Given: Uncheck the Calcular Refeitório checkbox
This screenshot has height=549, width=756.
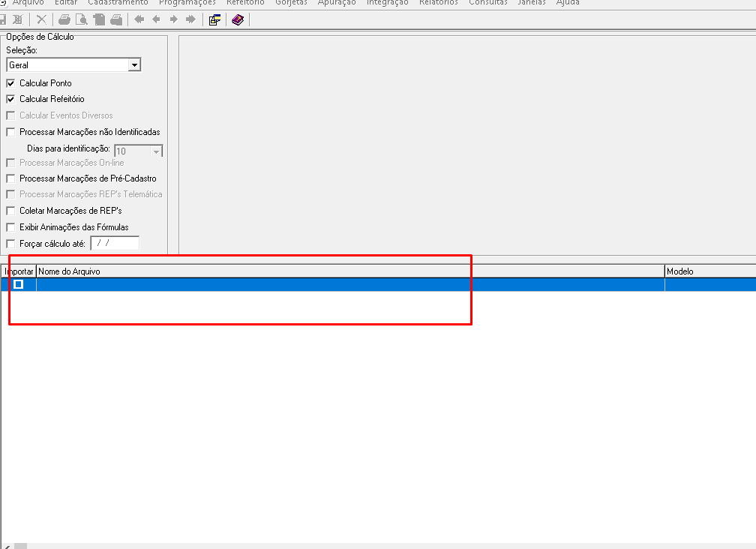Looking at the screenshot, I should click(x=10, y=99).
